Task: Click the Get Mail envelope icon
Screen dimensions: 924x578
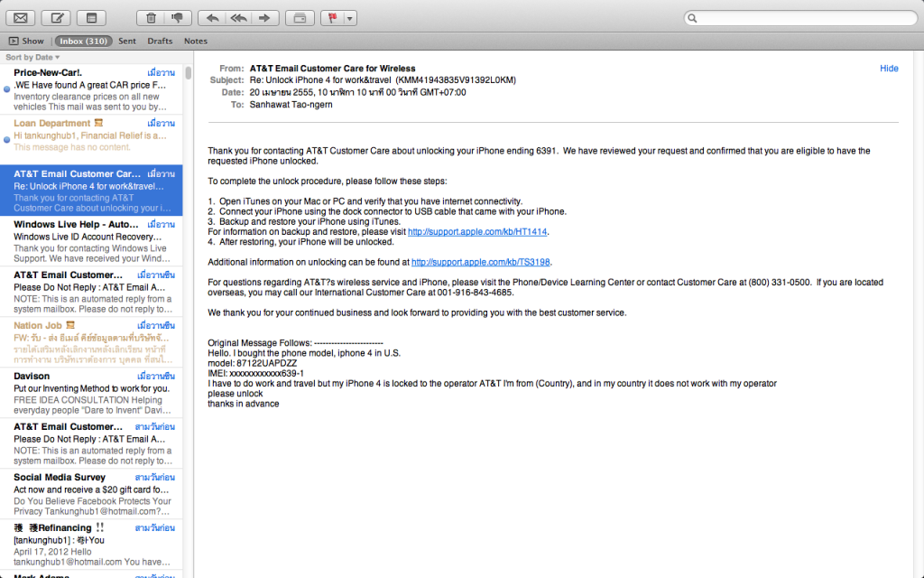Action: click(x=21, y=17)
